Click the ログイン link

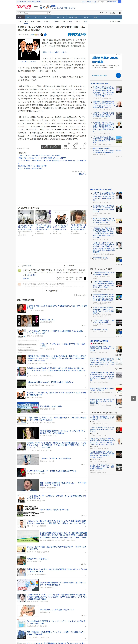coord(42,8)
